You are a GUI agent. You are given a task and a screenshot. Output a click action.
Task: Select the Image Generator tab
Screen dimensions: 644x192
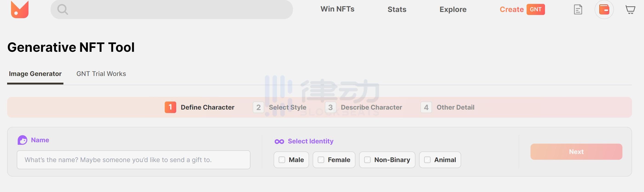coord(35,74)
